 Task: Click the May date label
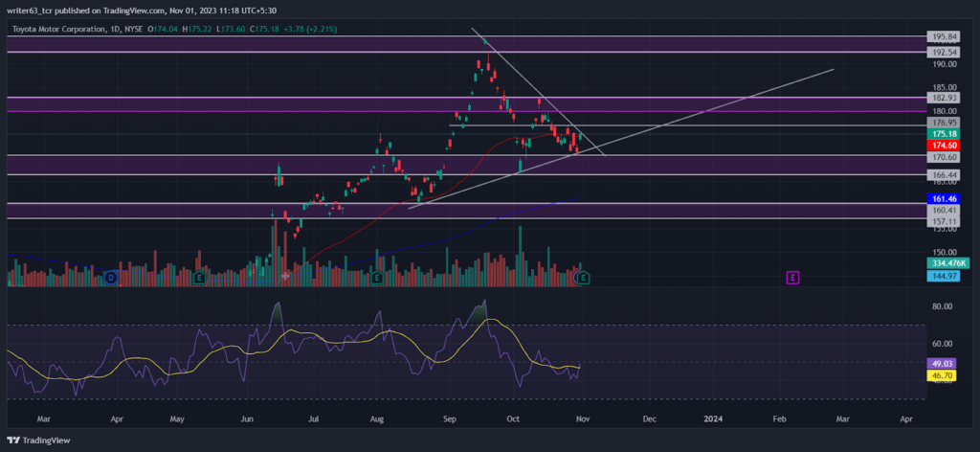177,417
